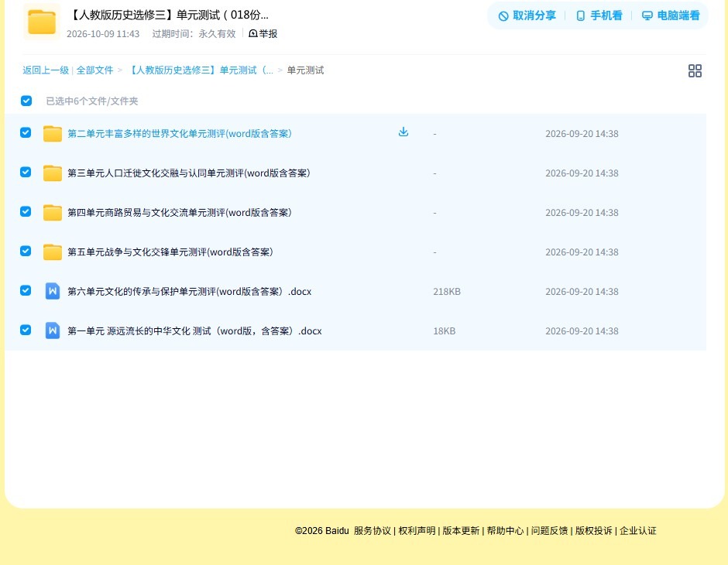Click 服务协议 footer link
Screen dimensions: 728x565
[x=373, y=531]
